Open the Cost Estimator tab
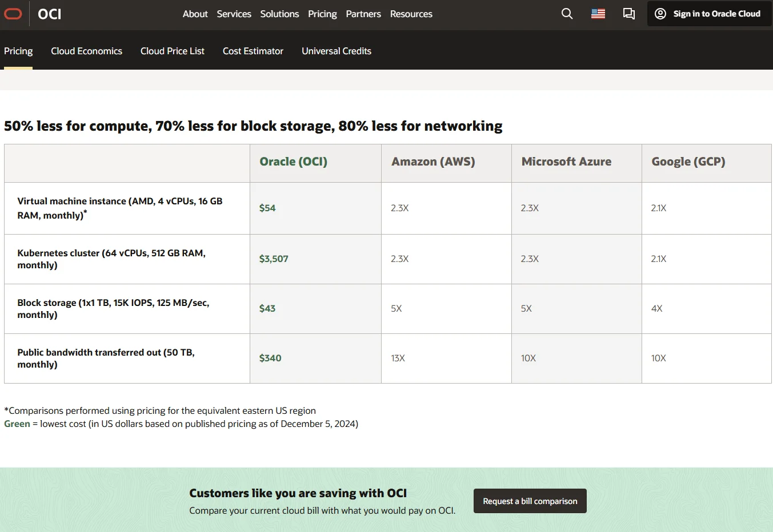Screen dimensions: 773x532 pyautogui.click(x=253, y=51)
